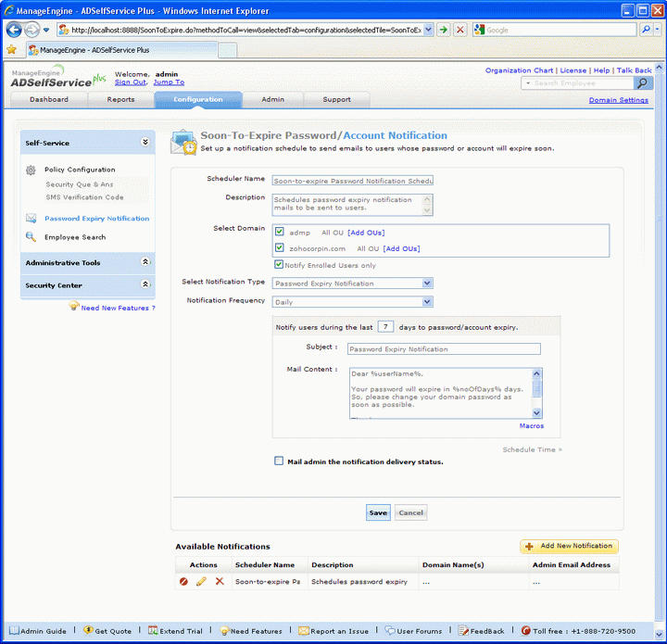Open the Notification Frequency dropdown

tap(427, 301)
